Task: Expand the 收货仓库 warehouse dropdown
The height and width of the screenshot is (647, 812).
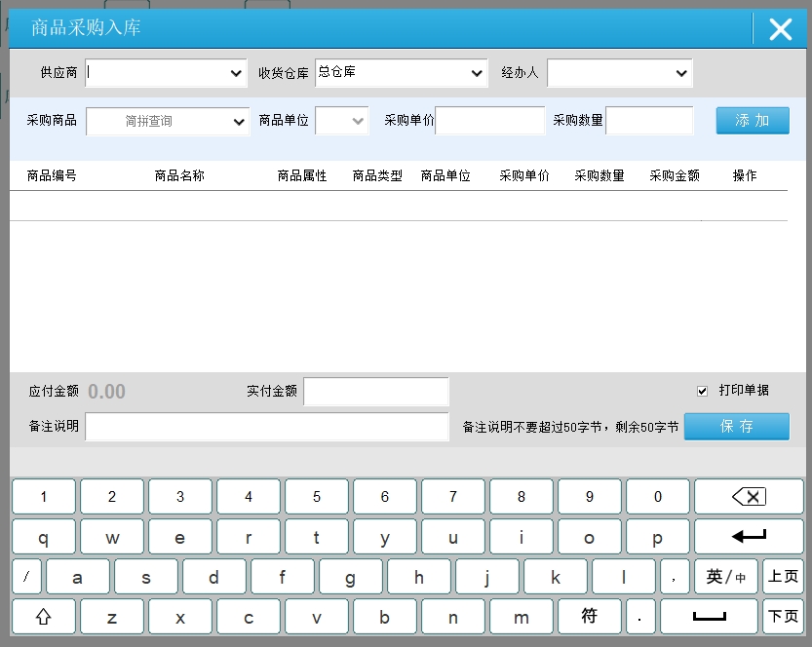Action: (401, 73)
